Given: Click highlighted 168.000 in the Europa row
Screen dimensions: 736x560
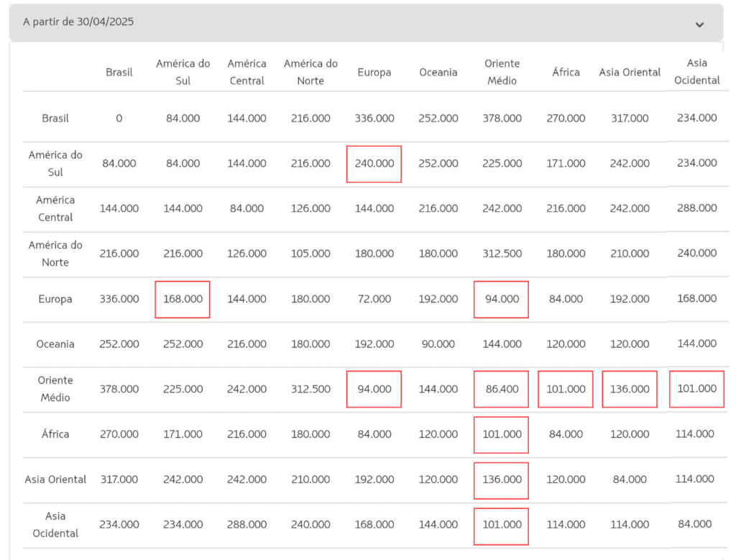Looking at the screenshot, I should [x=183, y=299].
